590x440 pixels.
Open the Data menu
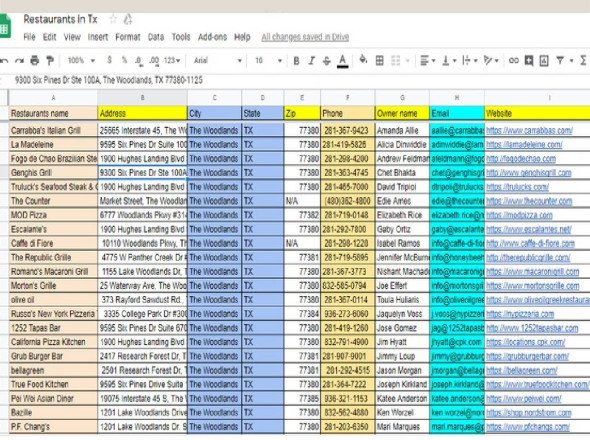coord(156,37)
